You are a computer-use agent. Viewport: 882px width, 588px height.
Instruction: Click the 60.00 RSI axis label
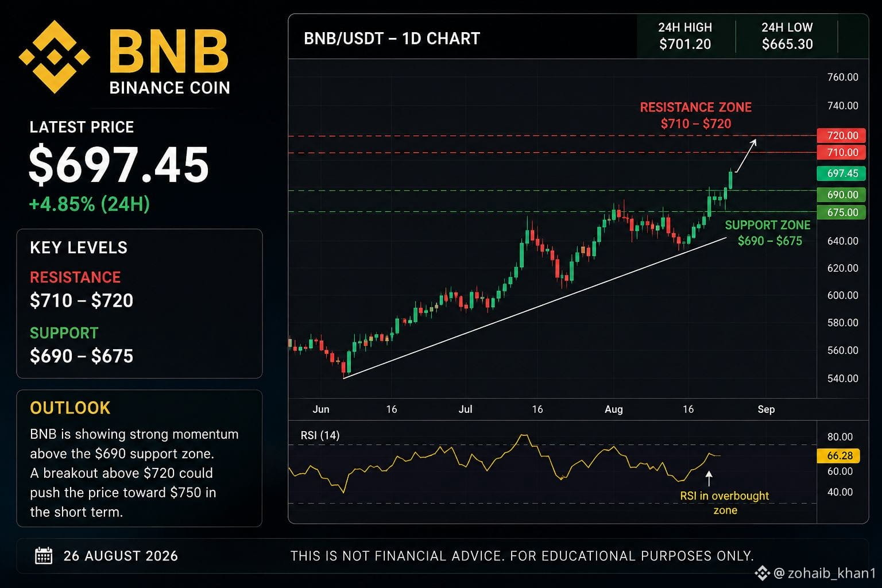840,471
